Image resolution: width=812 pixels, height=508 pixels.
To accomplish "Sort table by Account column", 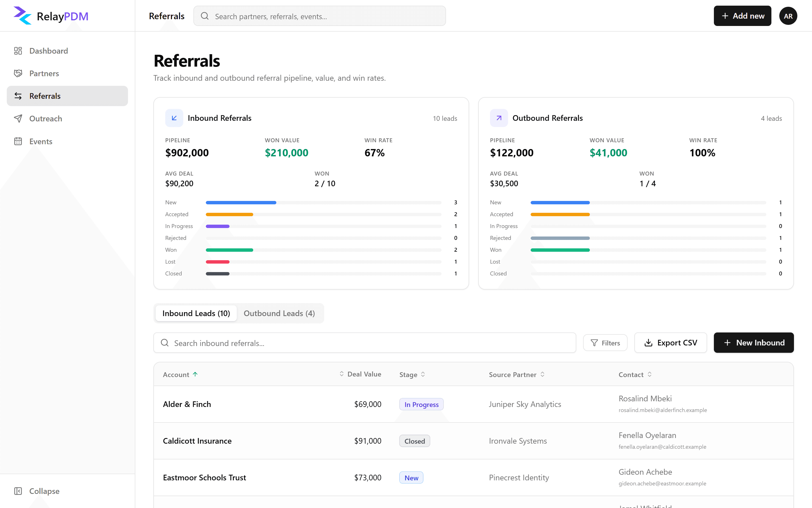I will [180, 374].
